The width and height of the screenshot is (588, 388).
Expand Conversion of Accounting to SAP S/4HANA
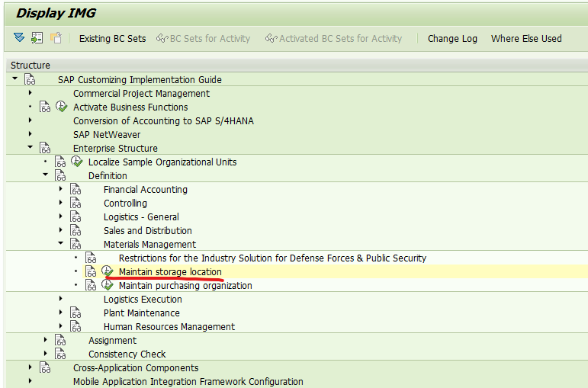[31, 120]
